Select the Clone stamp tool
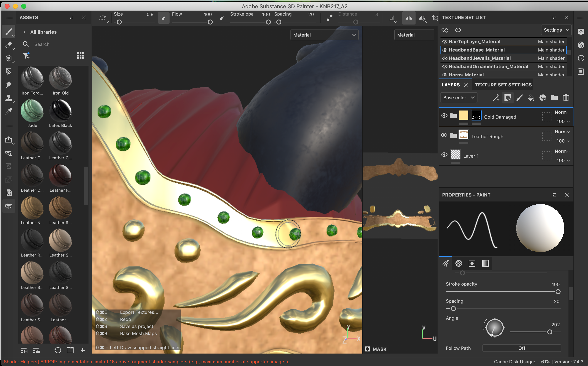The height and width of the screenshot is (366, 588). pyautogui.click(x=9, y=98)
